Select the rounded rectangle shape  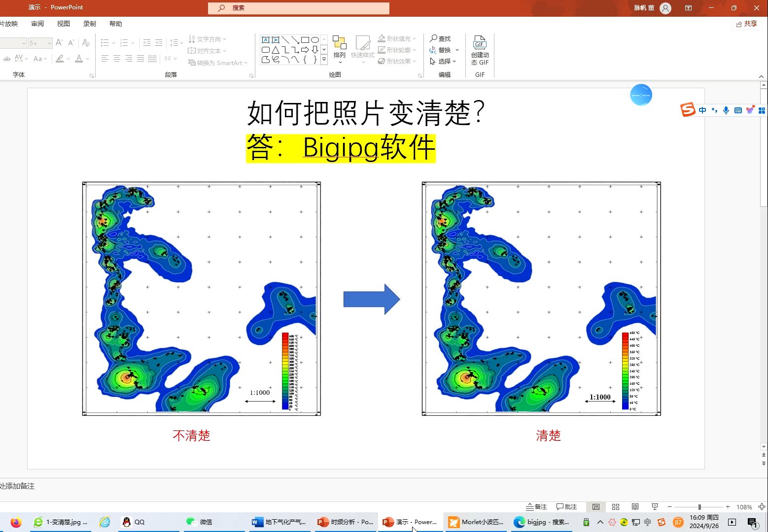[266, 50]
